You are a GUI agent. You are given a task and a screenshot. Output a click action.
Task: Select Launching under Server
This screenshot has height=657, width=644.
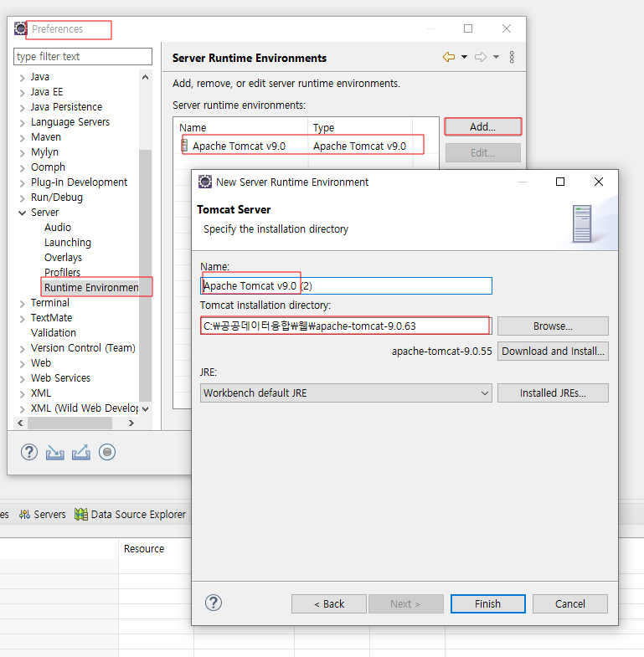coord(68,243)
